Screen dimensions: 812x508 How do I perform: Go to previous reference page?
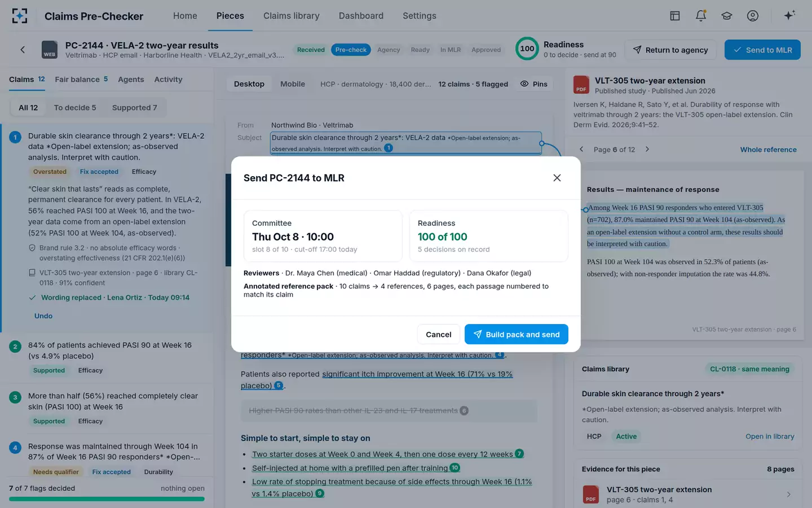click(581, 149)
